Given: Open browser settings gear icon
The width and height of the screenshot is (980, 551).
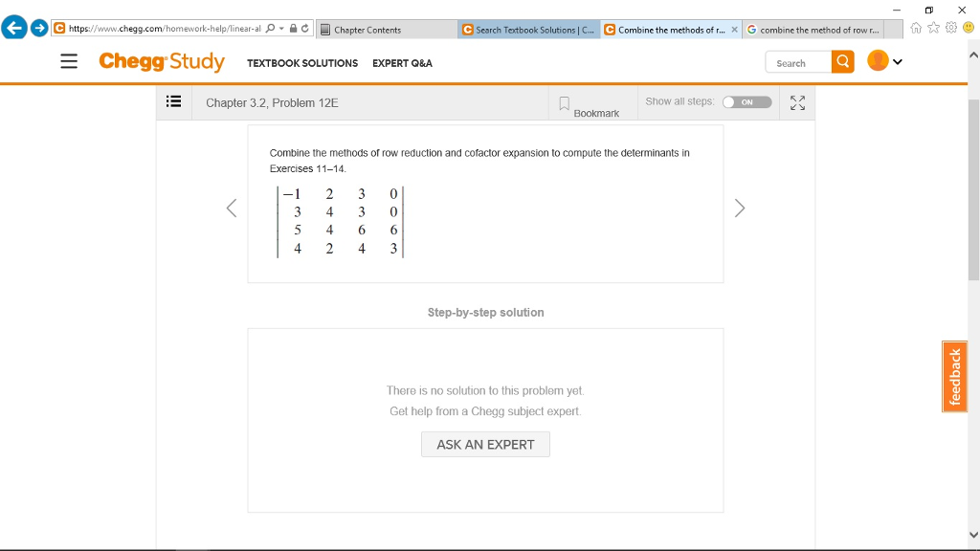Looking at the screenshot, I should point(951,28).
